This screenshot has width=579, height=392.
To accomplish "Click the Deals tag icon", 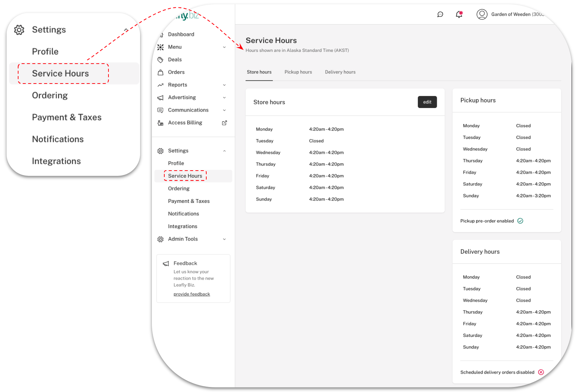I will click(x=160, y=60).
